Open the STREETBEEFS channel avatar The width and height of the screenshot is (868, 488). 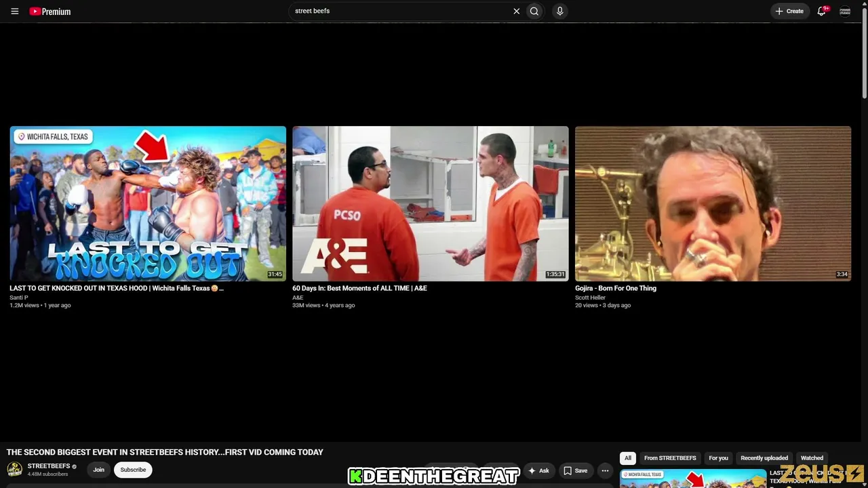coord(14,470)
